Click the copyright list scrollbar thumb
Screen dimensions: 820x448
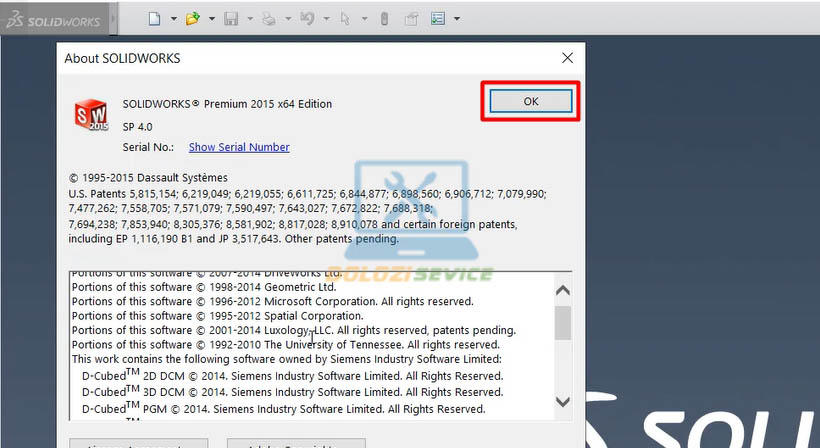pyautogui.click(x=562, y=323)
